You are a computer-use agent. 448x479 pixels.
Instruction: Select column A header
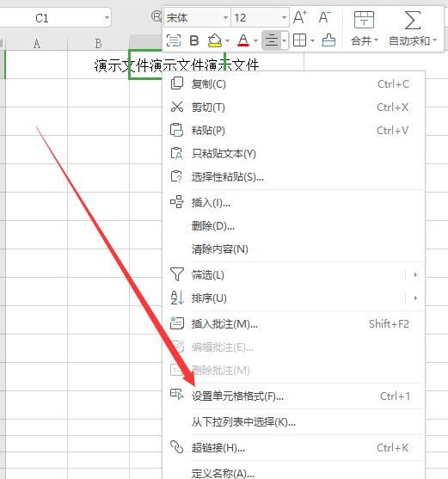click(x=37, y=43)
